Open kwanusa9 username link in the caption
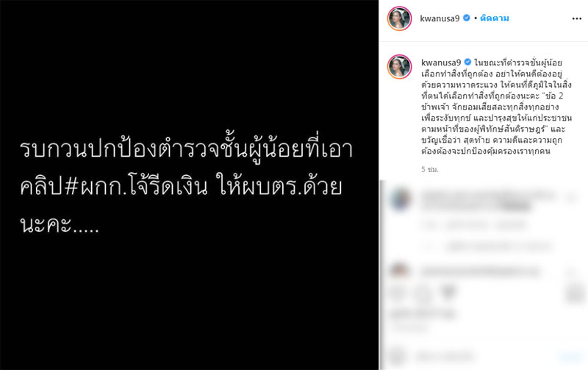 tap(440, 63)
